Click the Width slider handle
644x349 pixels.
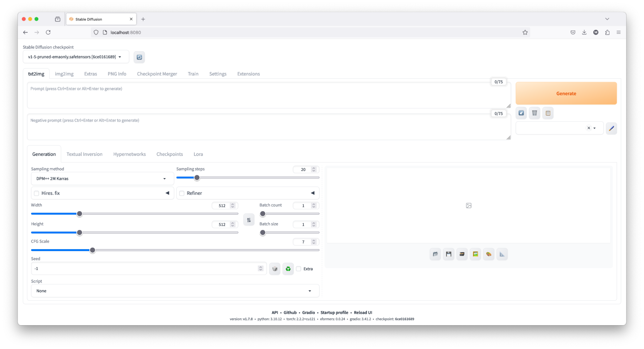pos(80,214)
